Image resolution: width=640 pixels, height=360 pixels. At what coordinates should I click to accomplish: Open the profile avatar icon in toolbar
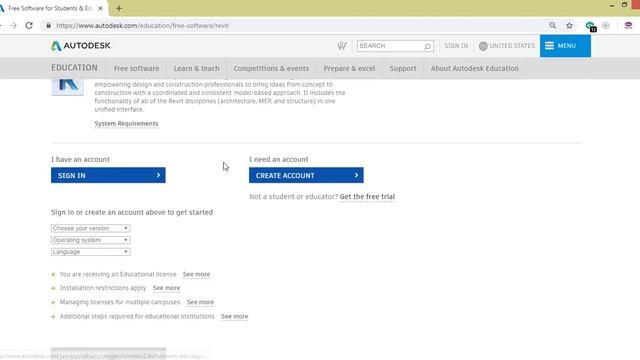(x=628, y=25)
